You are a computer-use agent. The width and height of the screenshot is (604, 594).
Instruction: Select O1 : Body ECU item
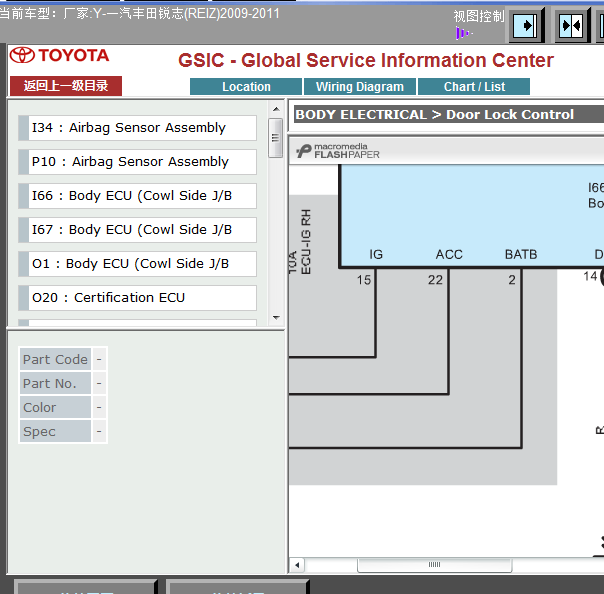(137, 264)
